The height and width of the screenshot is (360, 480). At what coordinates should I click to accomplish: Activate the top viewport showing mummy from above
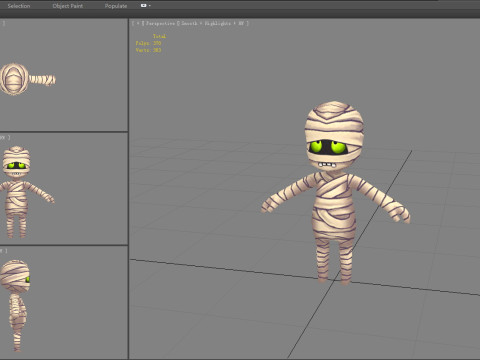point(64,75)
